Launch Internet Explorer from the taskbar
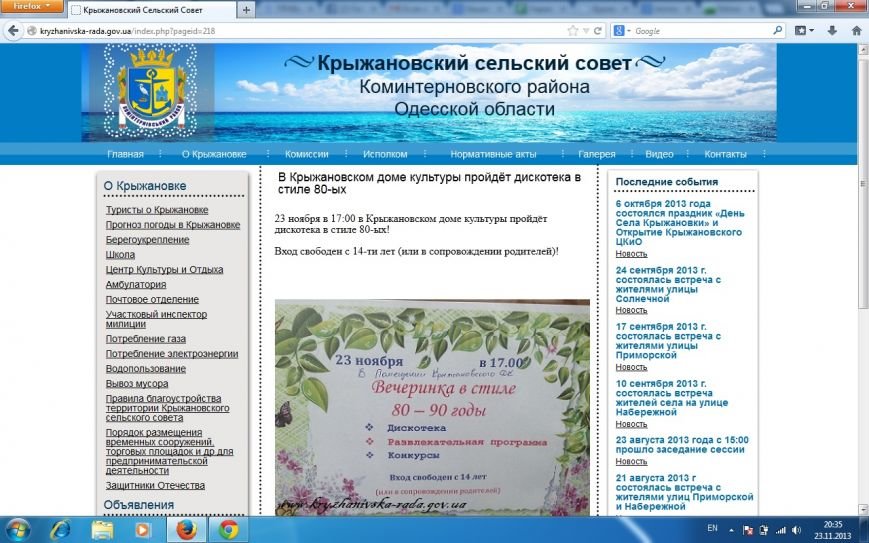Viewport: 869px width, 543px height. (x=60, y=530)
